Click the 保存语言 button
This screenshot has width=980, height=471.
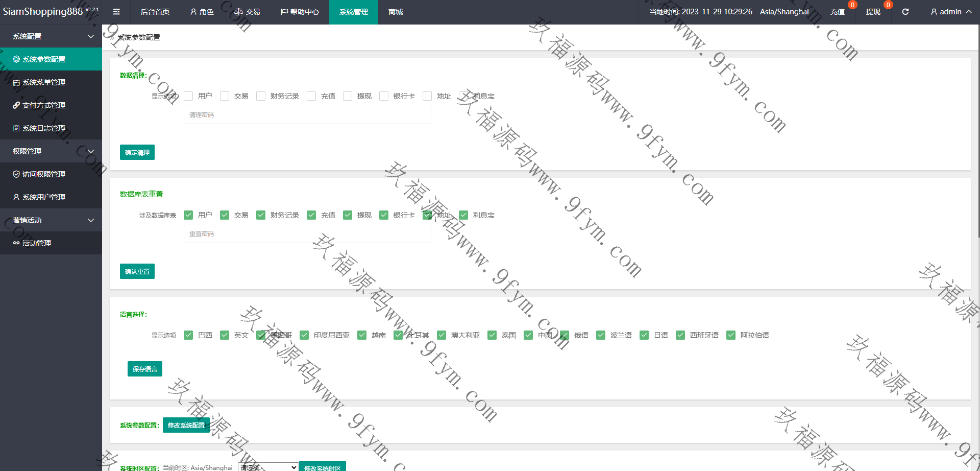[x=144, y=369]
